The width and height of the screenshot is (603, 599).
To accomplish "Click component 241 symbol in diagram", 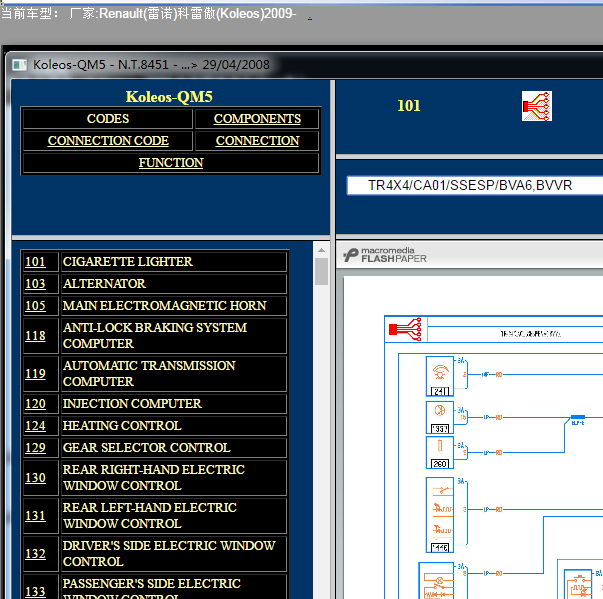I will click(440, 376).
